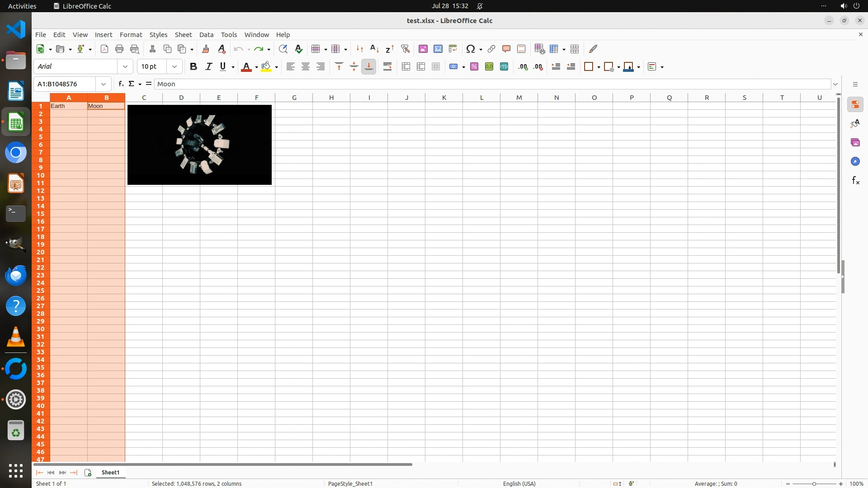Open the Format menu
This screenshot has width=868, height=488.
131,34
